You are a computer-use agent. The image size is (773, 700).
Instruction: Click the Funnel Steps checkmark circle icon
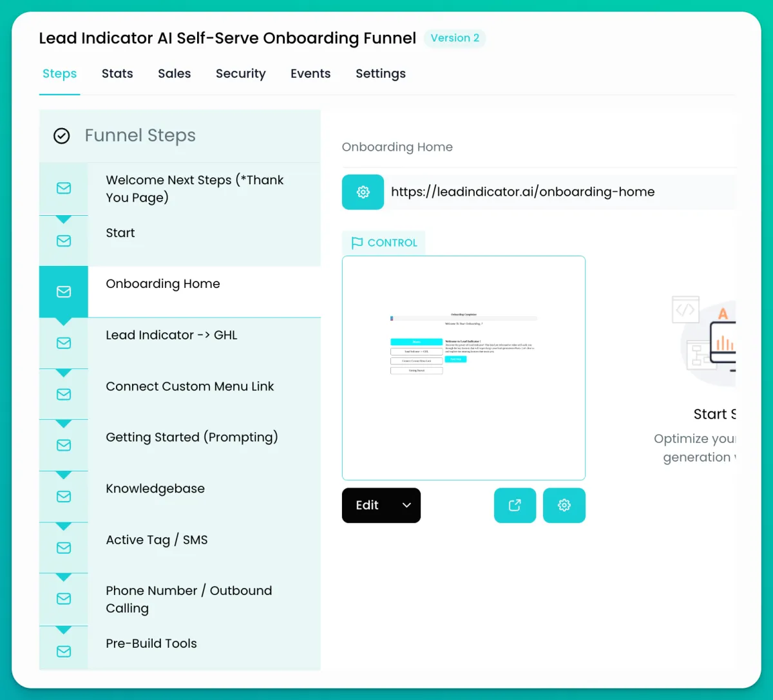tap(62, 136)
